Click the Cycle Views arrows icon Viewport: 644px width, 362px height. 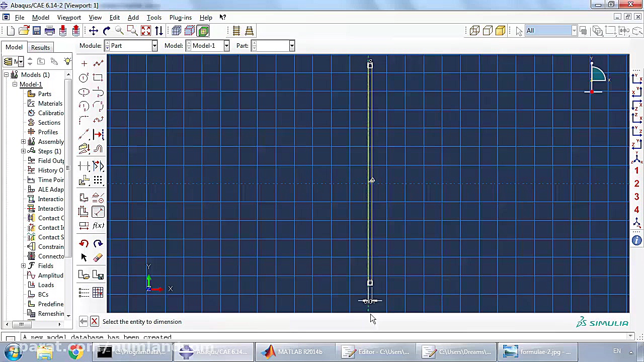pos(159,31)
